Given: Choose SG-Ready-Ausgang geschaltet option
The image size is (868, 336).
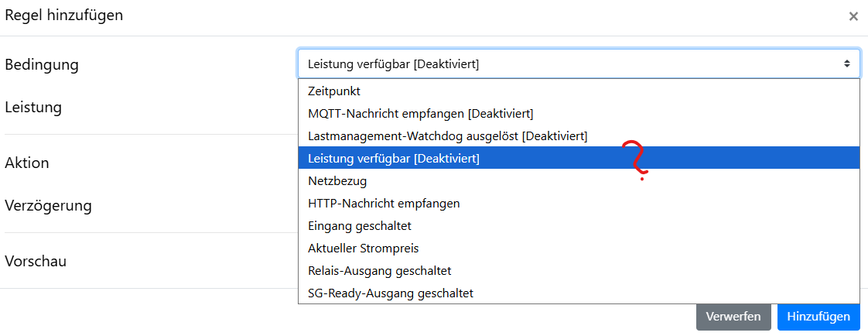Looking at the screenshot, I should 391,293.
